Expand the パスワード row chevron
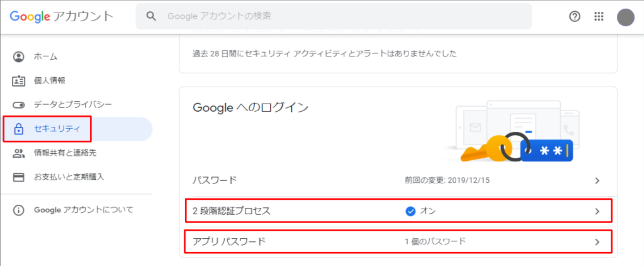The width and height of the screenshot is (644, 266). pyautogui.click(x=597, y=181)
